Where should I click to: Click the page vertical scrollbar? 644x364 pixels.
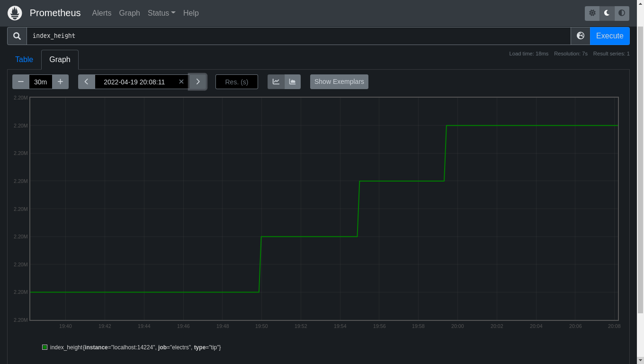click(640, 171)
